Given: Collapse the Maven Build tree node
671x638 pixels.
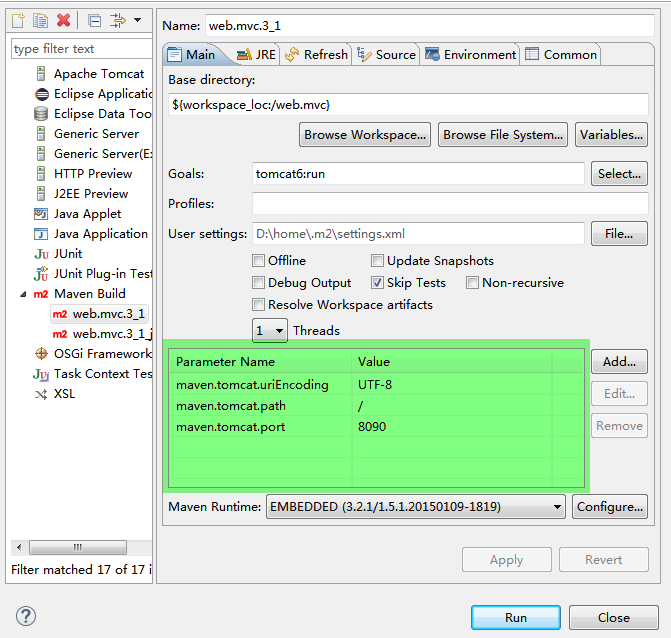Looking at the screenshot, I should coord(23,294).
